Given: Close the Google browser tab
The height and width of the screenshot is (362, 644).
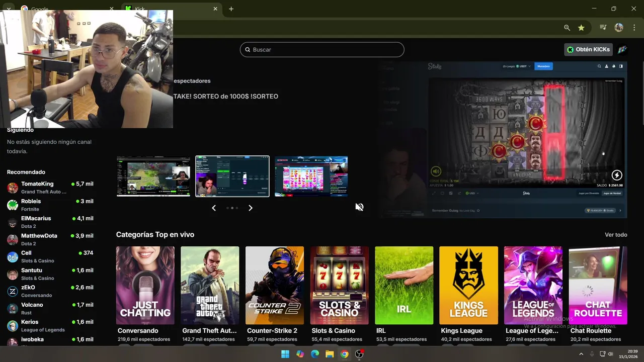Looking at the screenshot, I should pyautogui.click(x=112, y=9).
